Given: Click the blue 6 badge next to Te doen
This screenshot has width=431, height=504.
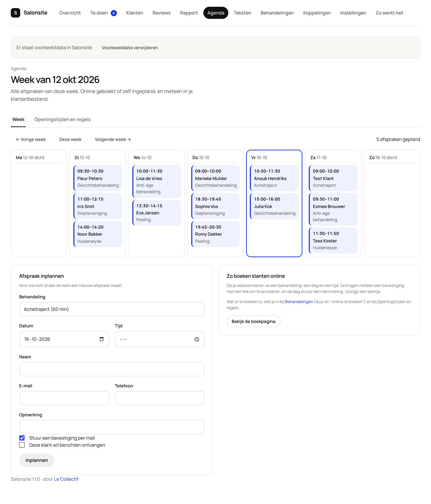Looking at the screenshot, I should pos(114,13).
